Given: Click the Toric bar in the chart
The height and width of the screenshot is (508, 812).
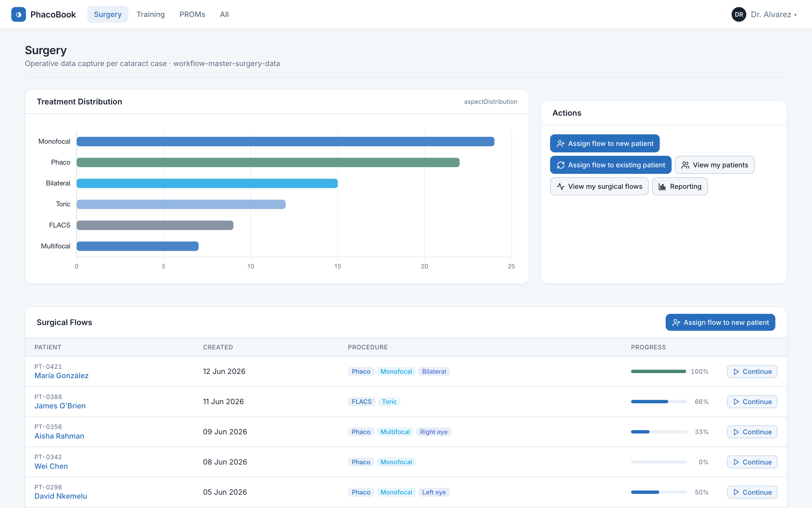Looking at the screenshot, I should click(181, 204).
